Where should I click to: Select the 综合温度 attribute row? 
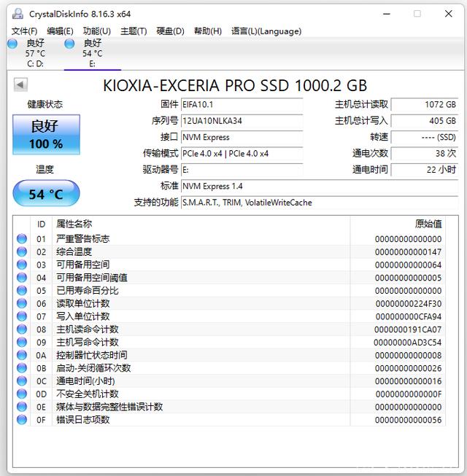tap(229, 251)
